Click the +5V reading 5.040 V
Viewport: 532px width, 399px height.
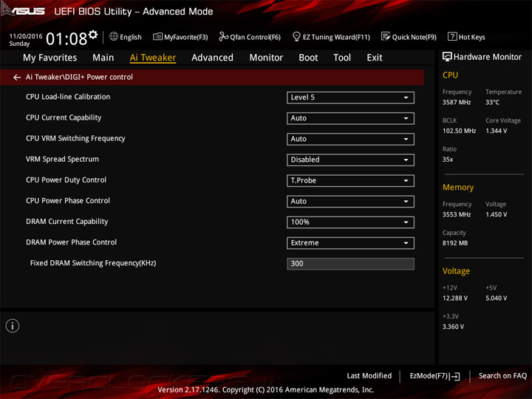496,298
